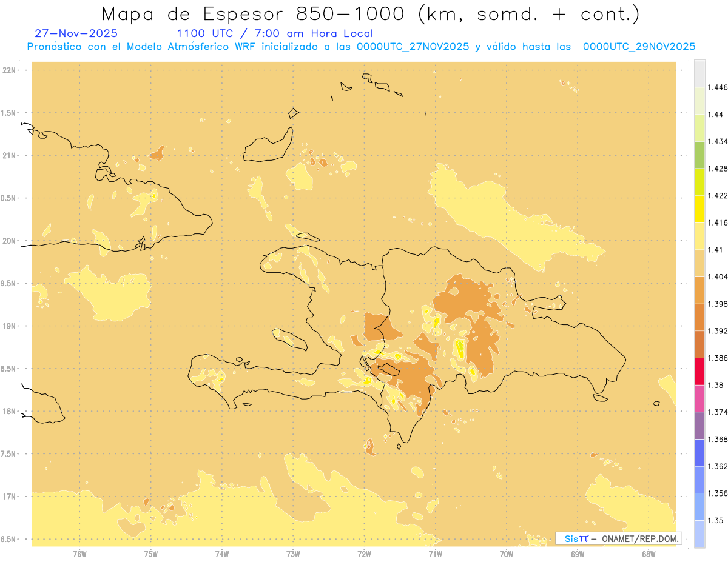
Task: Click the 70W longitude axis label
Action: click(507, 554)
